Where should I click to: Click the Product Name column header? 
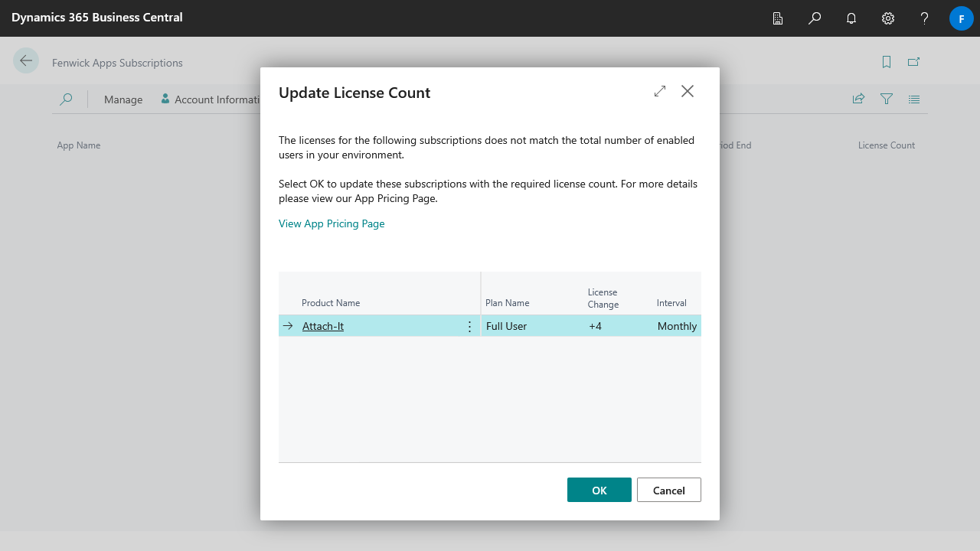click(331, 303)
